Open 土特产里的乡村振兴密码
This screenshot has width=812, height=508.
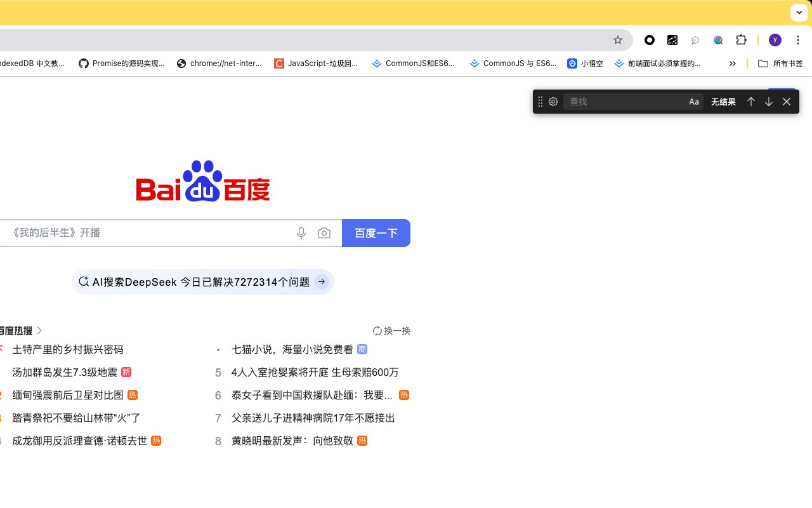coord(68,349)
